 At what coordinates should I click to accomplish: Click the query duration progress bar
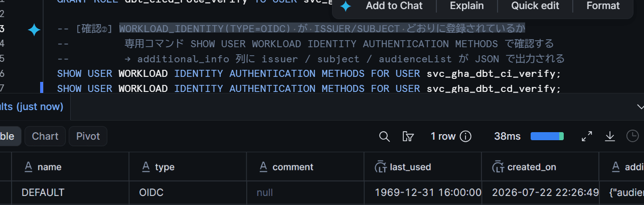[547, 136]
